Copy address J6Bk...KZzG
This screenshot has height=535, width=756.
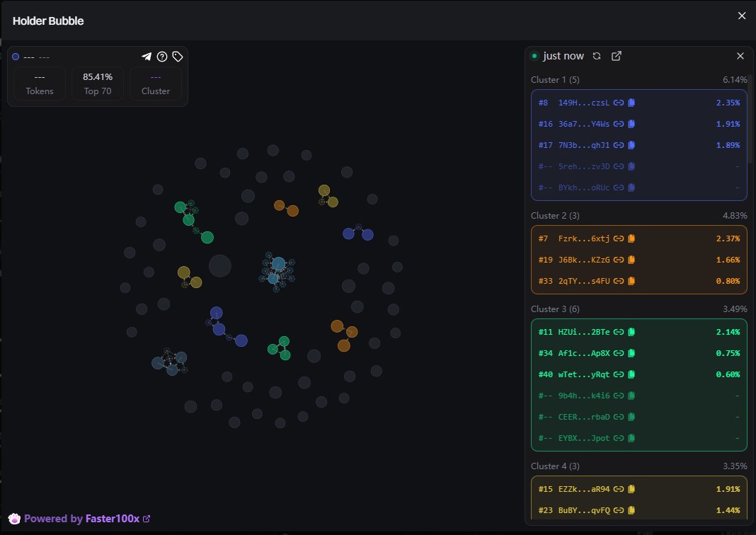[x=631, y=260]
